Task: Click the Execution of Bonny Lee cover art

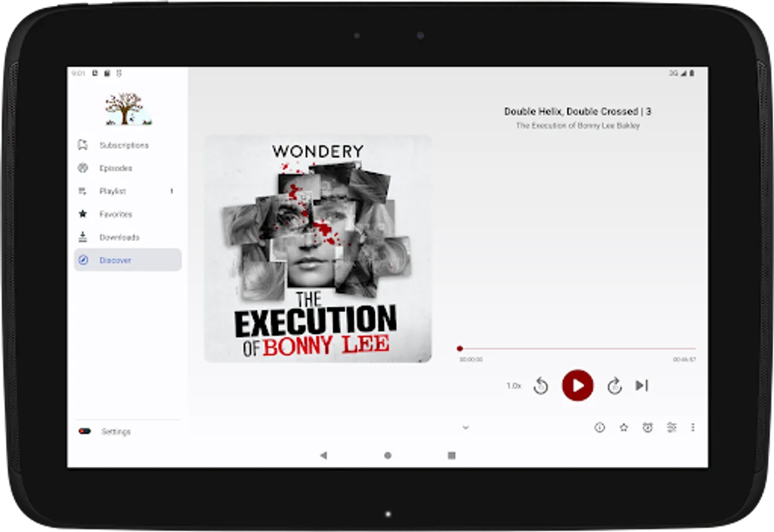Action: [318, 249]
